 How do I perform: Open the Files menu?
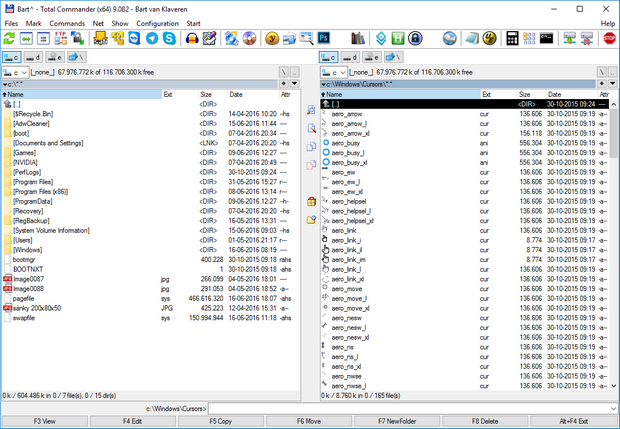point(11,24)
